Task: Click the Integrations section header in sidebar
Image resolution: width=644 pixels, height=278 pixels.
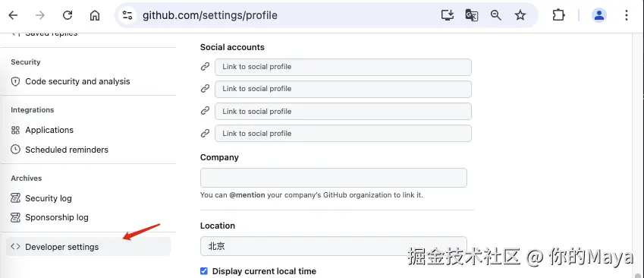Action: point(33,110)
